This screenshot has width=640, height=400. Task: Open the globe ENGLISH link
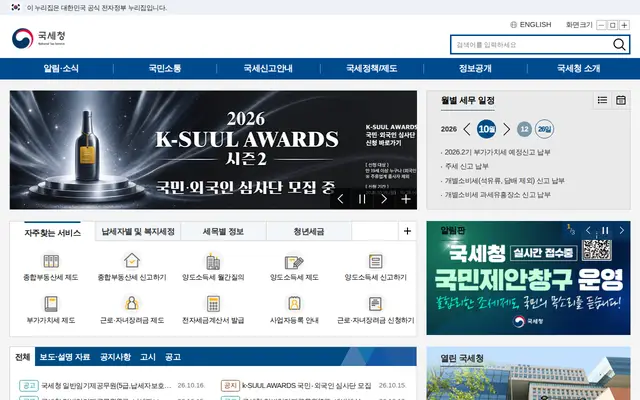[531, 24]
